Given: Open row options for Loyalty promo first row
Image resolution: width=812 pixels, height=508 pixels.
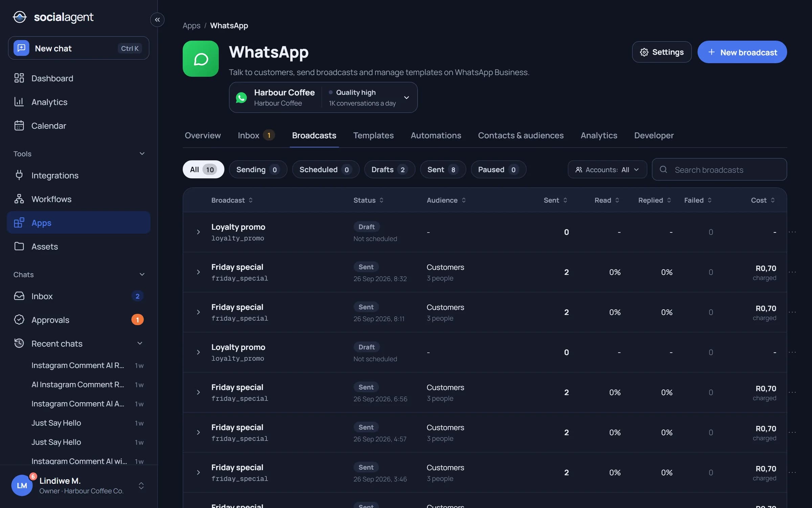Looking at the screenshot, I should [792, 232].
